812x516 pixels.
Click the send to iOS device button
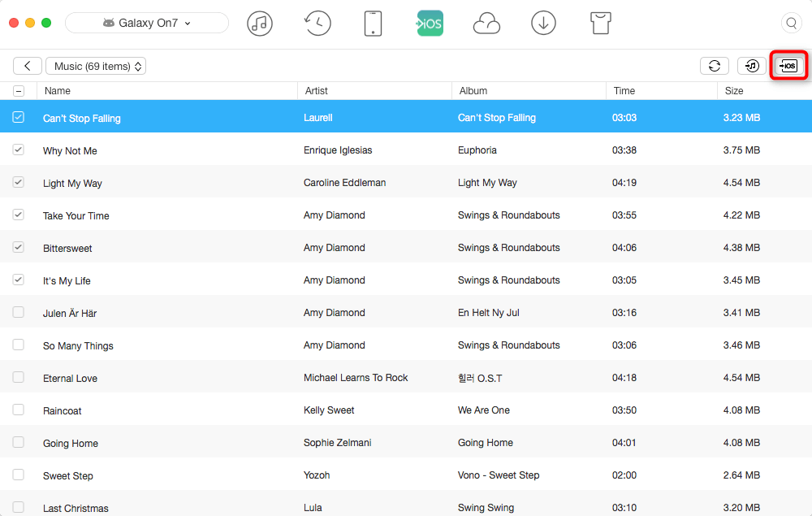point(788,66)
